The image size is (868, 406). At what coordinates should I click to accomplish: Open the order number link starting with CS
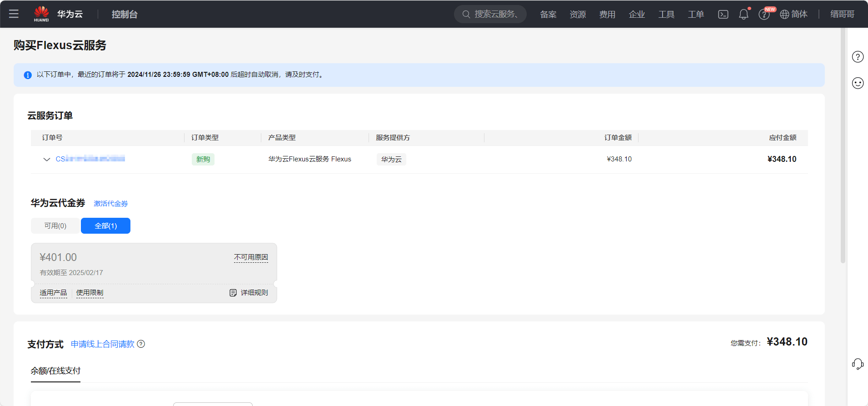click(90, 159)
